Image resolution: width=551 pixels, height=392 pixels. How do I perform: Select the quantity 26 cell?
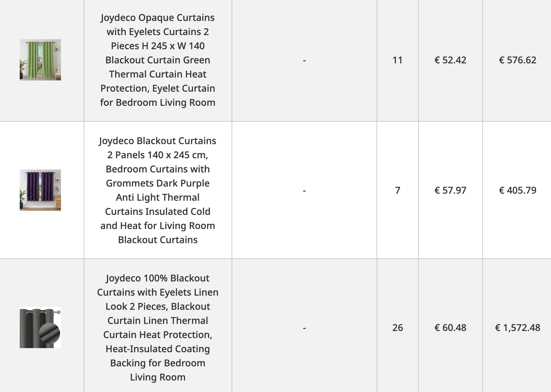coord(397,328)
